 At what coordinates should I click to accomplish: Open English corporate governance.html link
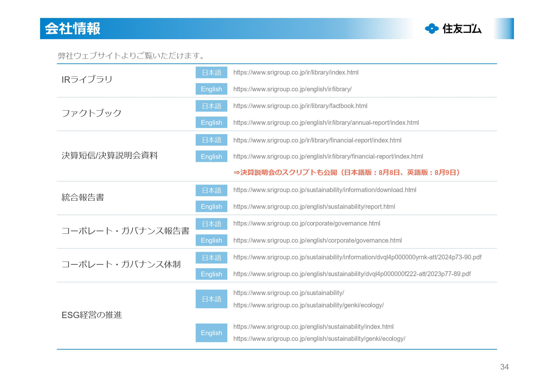click(317, 240)
